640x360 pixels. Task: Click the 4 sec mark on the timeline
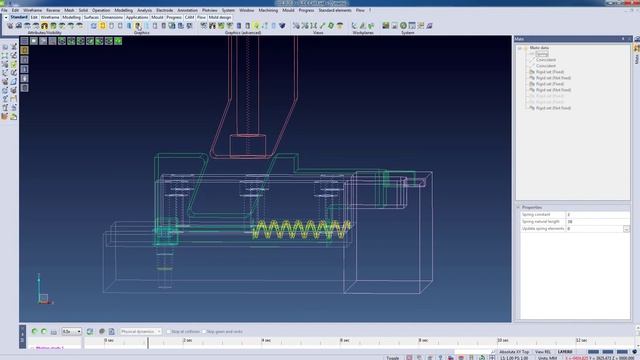(x=266, y=340)
